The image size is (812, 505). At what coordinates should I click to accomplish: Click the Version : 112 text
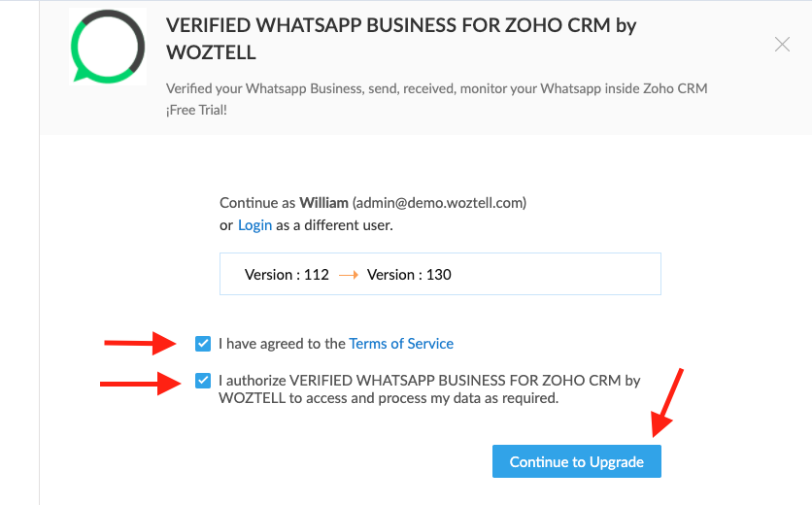pyautogui.click(x=287, y=275)
